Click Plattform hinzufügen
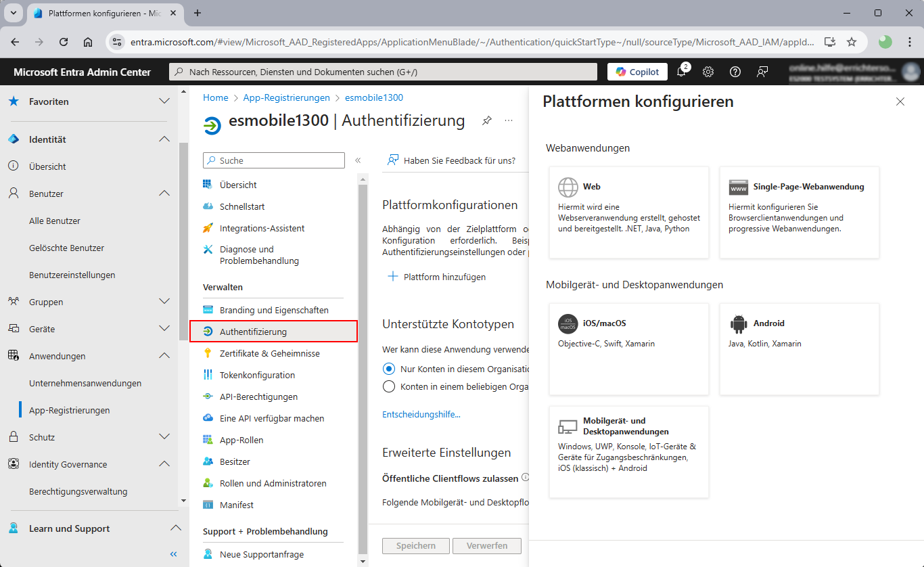Screen dimensions: 924x567 tap(436, 277)
